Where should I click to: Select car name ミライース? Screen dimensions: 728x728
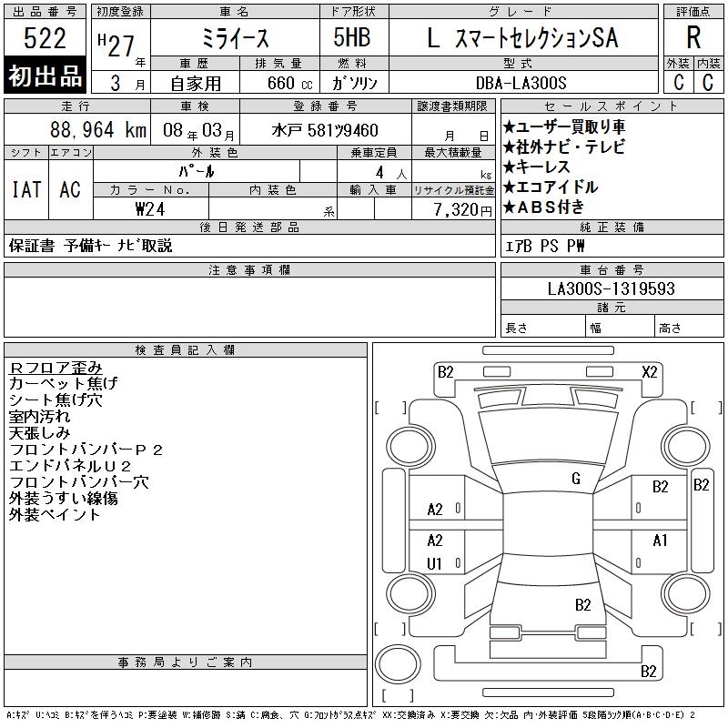click(236, 38)
